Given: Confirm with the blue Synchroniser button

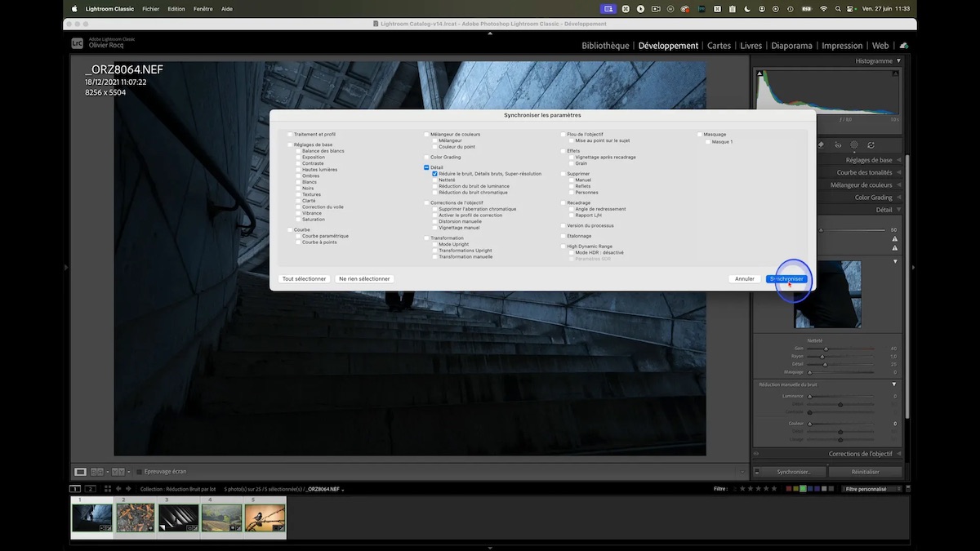Looking at the screenshot, I should [x=787, y=278].
